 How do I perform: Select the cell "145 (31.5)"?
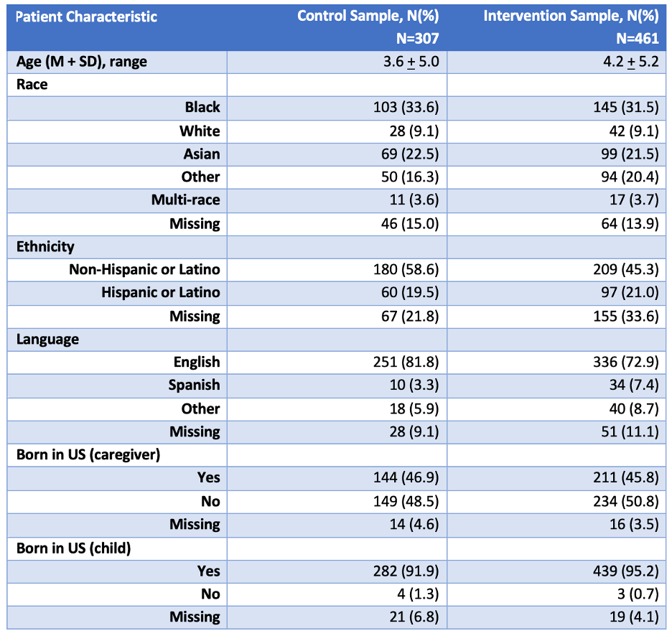coord(626,108)
